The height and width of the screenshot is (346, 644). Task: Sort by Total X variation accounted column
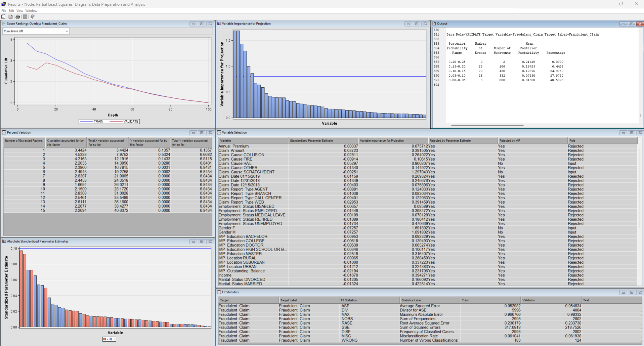coord(108,142)
